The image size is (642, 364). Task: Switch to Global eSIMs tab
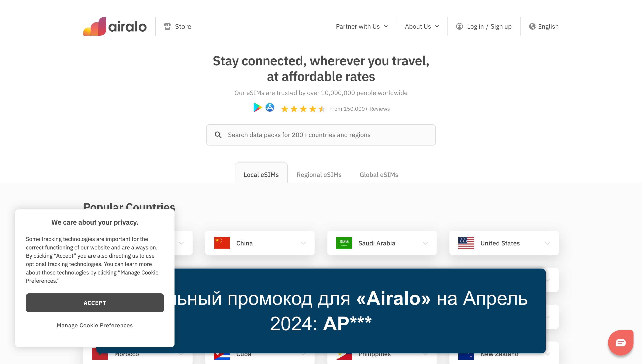pyautogui.click(x=379, y=175)
